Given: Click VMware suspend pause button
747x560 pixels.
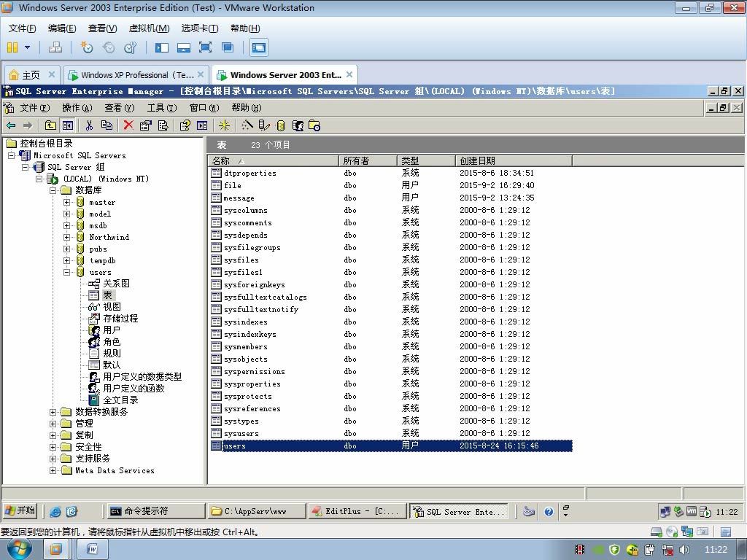Looking at the screenshot, I should click(12, 47).
